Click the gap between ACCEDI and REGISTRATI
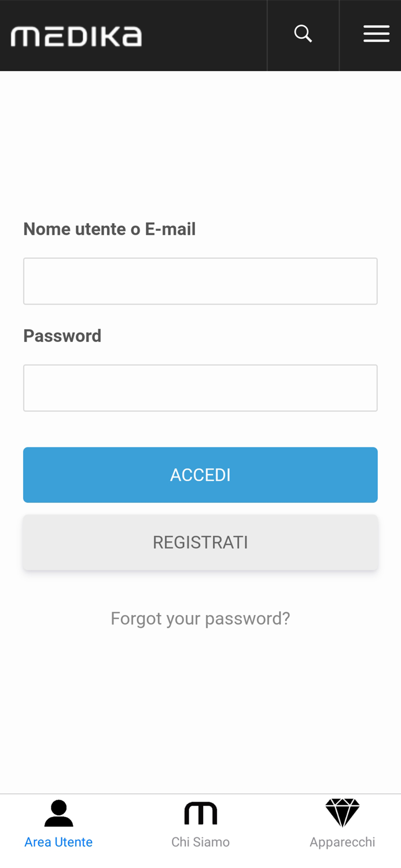401x868 pixels. coord(200,509)
